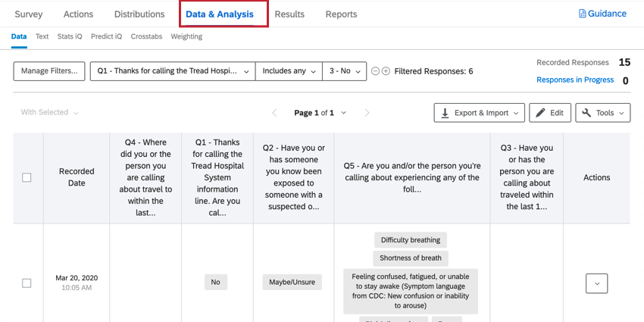Expand the Q1 question filter dropdown
Viewport: 644px width, 322px height.
click(x=172, y=71)
